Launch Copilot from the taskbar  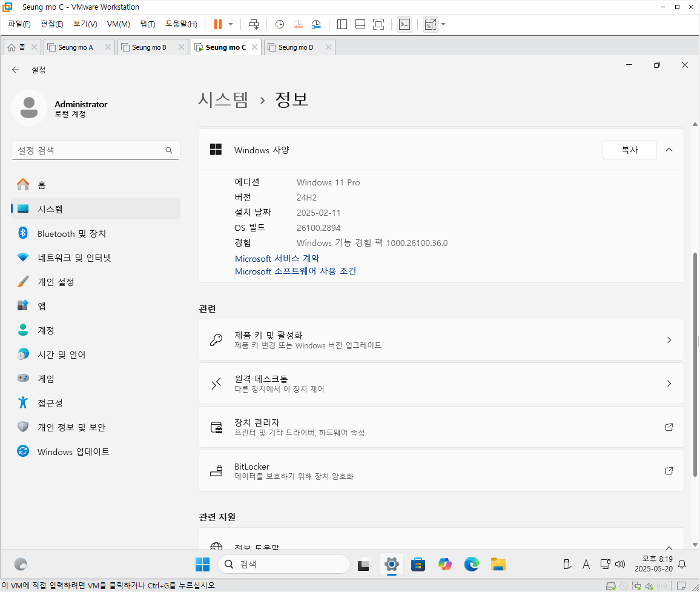point(445,564)
